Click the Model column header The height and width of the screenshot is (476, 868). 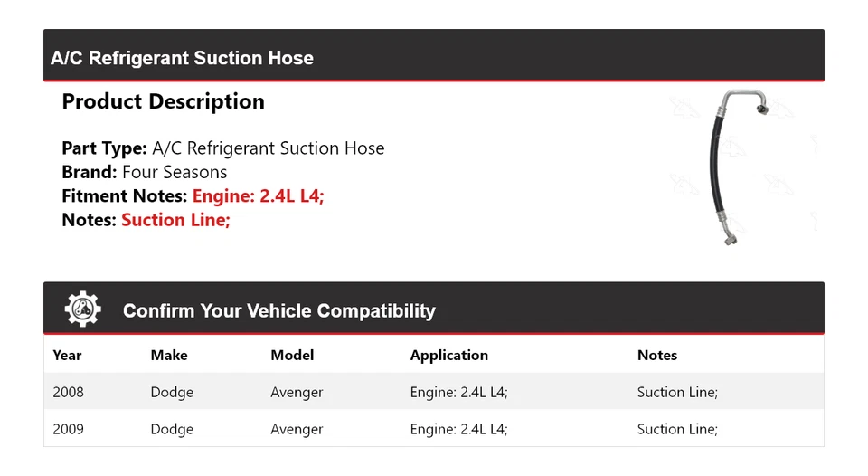[x=292, y=356]
